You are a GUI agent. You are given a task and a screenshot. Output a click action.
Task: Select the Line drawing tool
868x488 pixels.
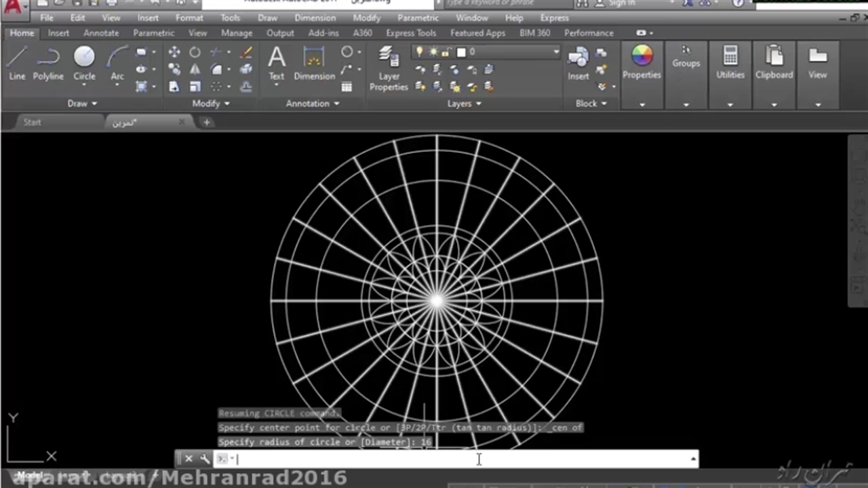pos(17,62)
